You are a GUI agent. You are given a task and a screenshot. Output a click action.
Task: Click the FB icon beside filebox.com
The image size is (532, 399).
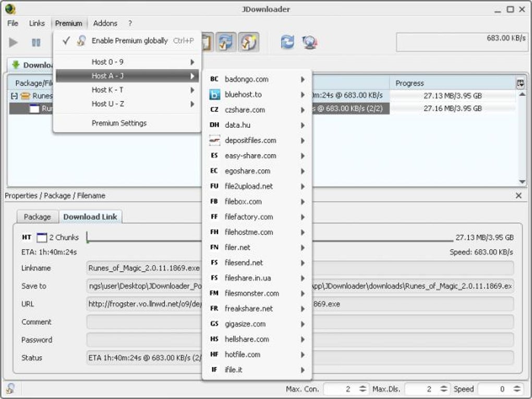(x=214, y=201)
